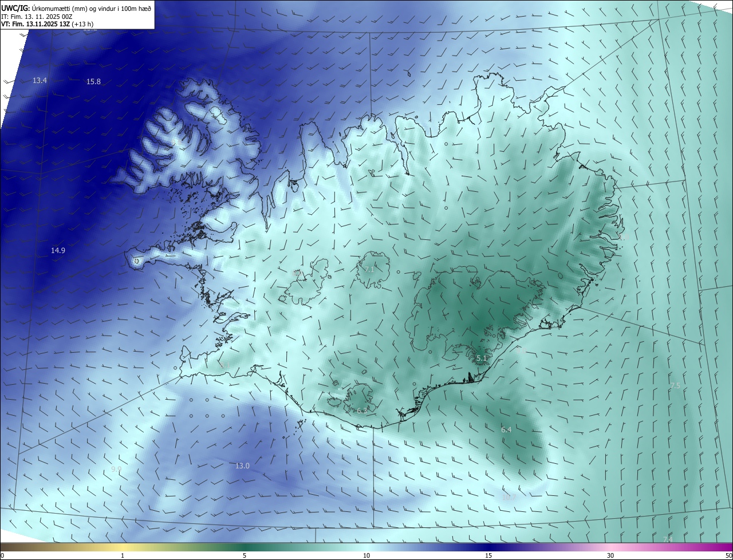The width and height of the screenshot is (733, 560).
Task: Click the color scale at label 1
Action: click(x=123, y=556)
